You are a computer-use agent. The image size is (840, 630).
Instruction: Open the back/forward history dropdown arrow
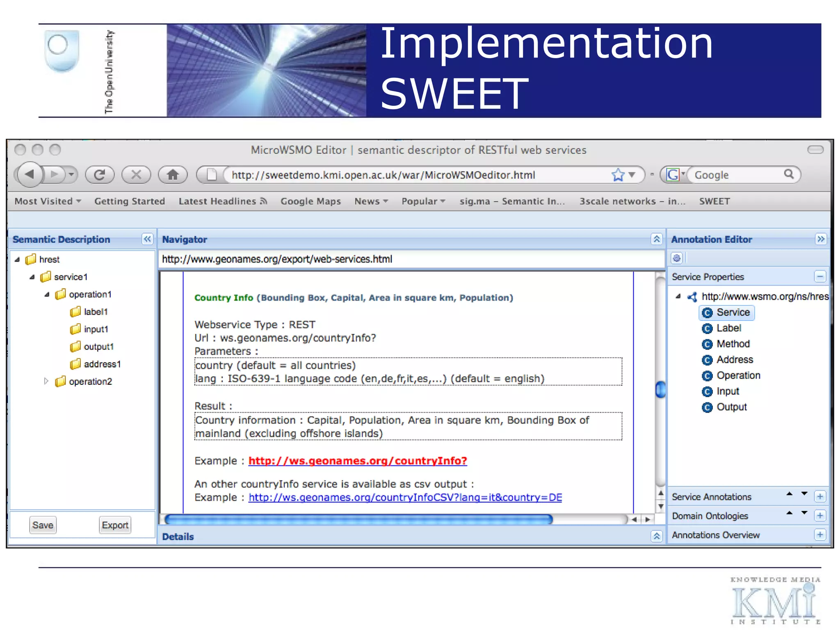tap(72, 175)
